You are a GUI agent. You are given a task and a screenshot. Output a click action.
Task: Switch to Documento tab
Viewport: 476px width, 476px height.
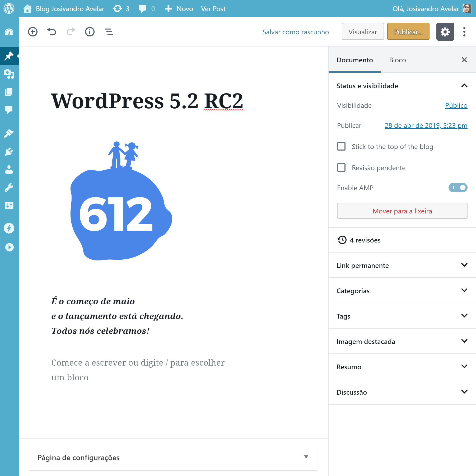354,60
